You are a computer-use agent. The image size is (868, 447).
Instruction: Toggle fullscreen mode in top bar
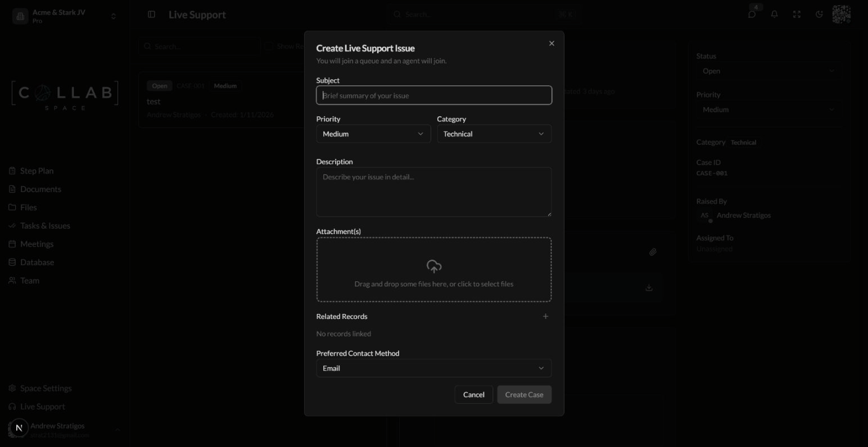[x=797, y=14]
